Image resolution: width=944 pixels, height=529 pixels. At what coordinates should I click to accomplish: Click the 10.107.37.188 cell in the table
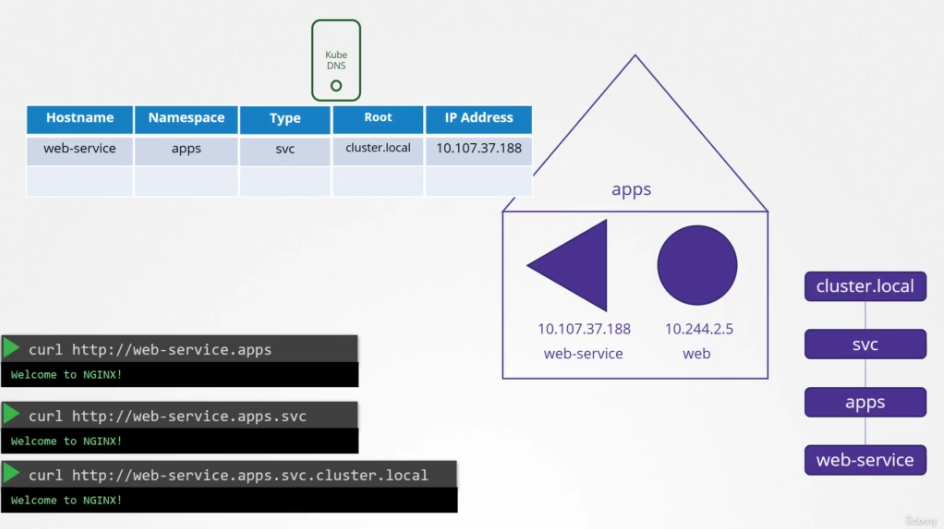click(478, 149)
